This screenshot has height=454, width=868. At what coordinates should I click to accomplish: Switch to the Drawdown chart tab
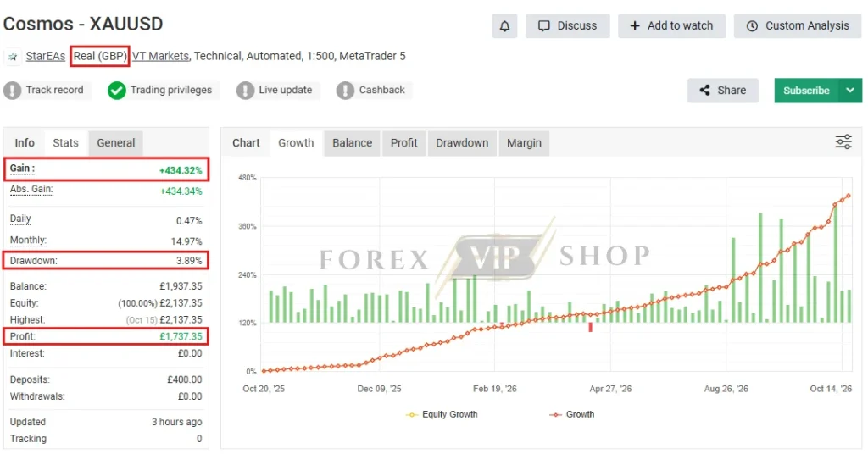pos(462,142)
